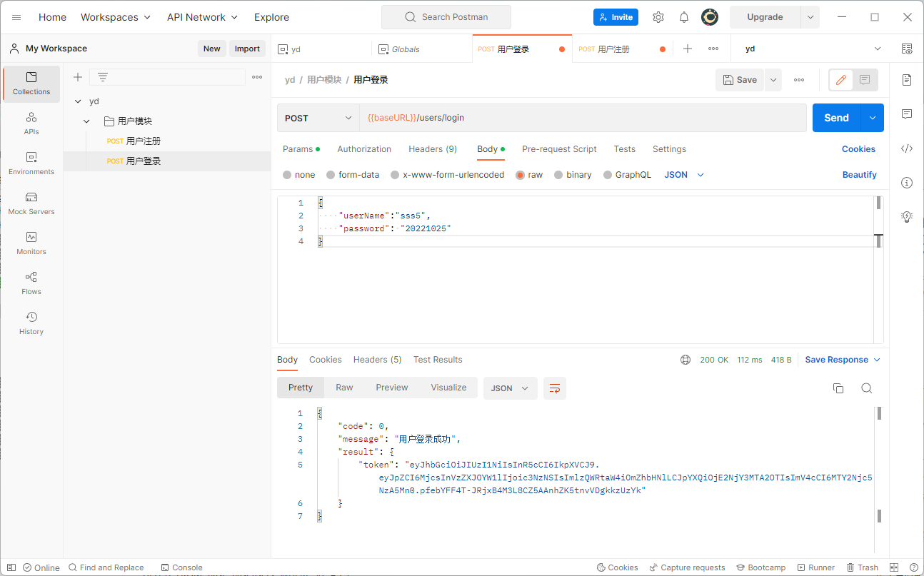Image resolution: width=924 pixels, height=576 pixels.
Task: Open the Upgrade options arrow
Action: 810,17
